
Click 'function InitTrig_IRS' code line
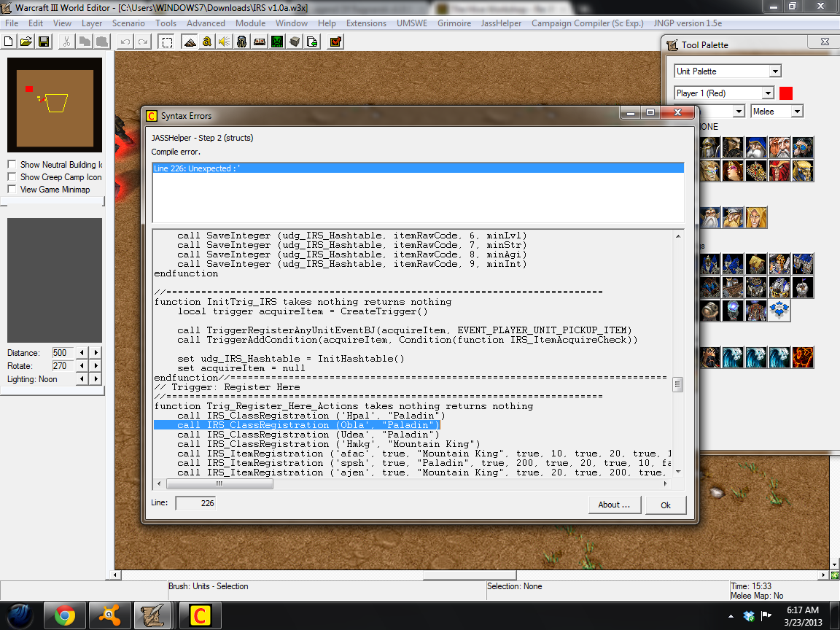(303, 302)
